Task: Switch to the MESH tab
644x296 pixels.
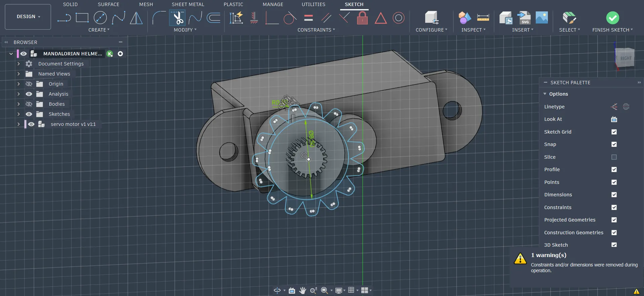Action: point(146,4)
